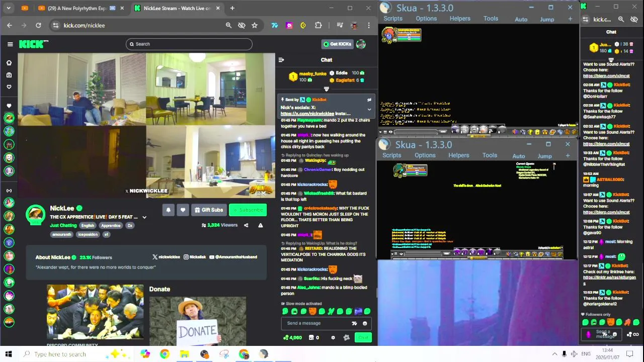
Task: Report stream with warning triangle icon
Action: [261, 225]
